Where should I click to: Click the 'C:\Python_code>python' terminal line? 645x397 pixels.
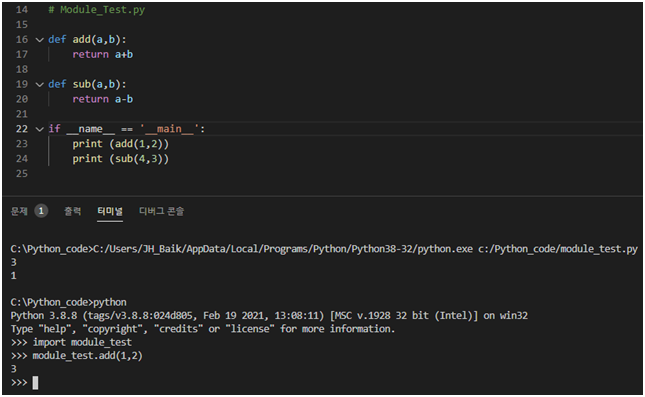68,302
